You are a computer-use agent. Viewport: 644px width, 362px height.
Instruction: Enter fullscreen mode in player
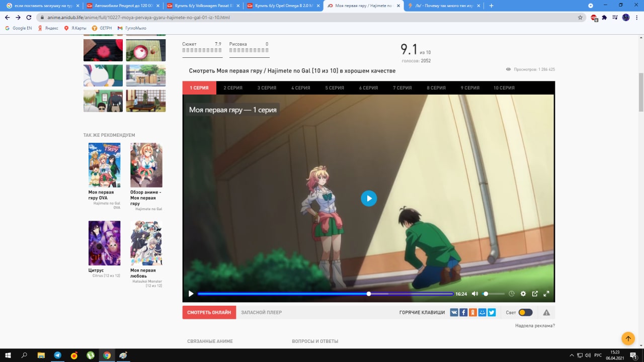coord(546,294)
